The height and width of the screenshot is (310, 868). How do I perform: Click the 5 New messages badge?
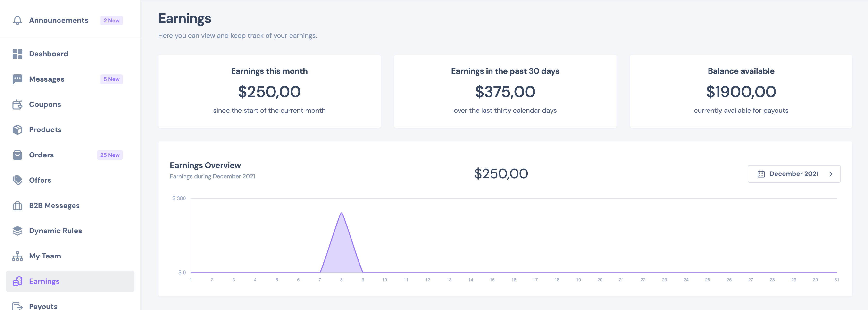coord(111,79)
